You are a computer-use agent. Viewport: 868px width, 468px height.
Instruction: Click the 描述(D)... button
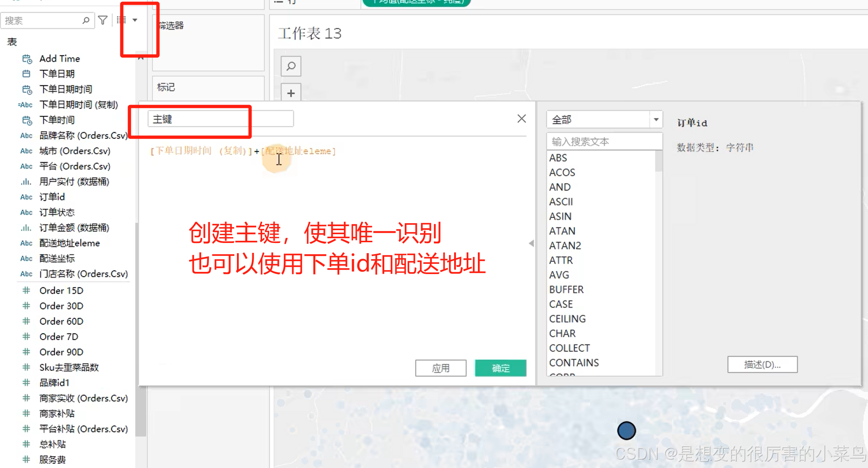(762, 364)
